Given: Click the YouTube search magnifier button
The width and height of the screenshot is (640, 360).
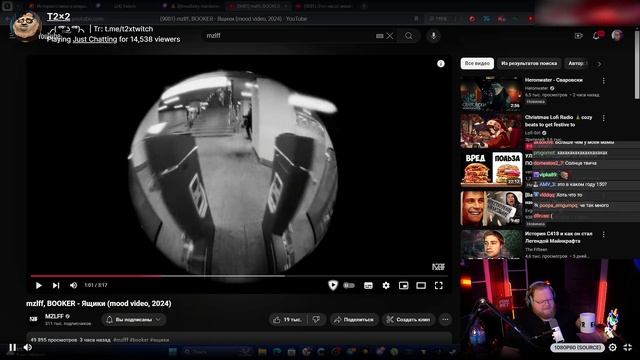Looking at the screenshot, I should click(x=409, y=36).
